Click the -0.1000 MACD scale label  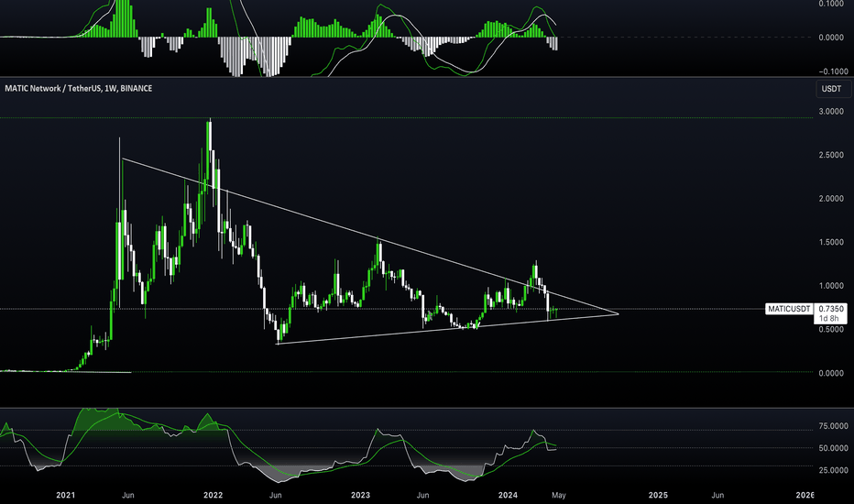tap(833, 71)
